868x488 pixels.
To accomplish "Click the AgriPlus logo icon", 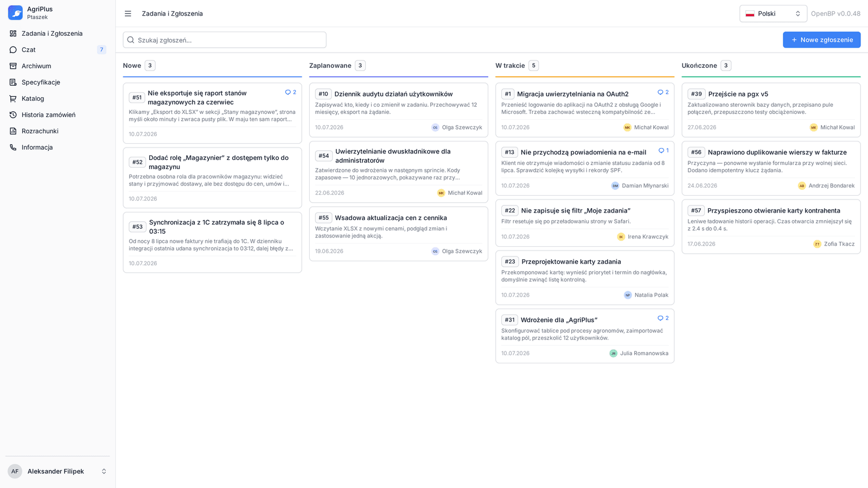I will click(x=15, y=13).
